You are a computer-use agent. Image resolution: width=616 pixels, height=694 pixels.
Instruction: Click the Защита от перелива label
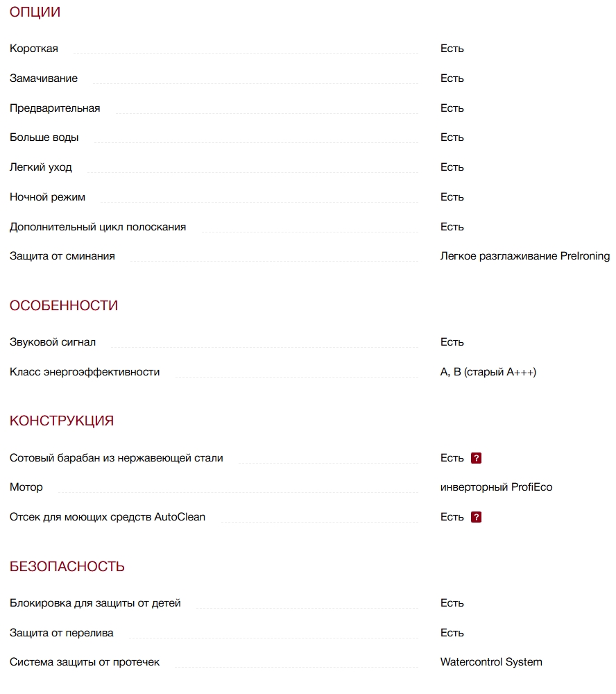click(62, 633)
